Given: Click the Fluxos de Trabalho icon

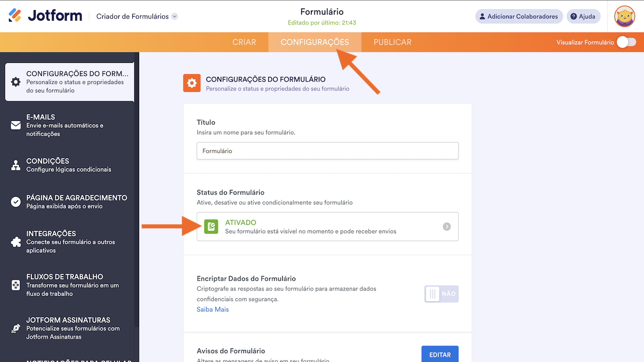Looking at the screenshot, I should 16,285.
